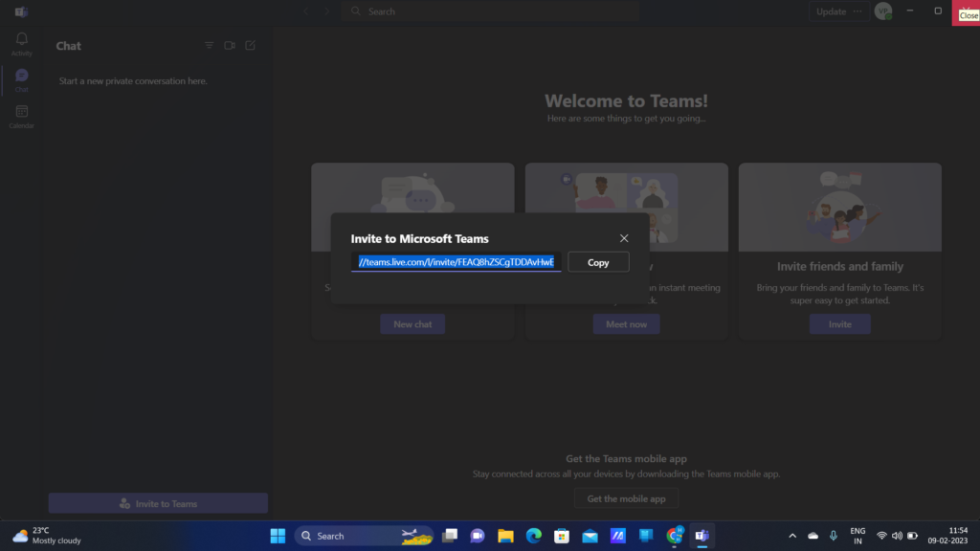Go forward using the right arrow in the title bar
The image size is (980, 551).
(x=327, y=11)
